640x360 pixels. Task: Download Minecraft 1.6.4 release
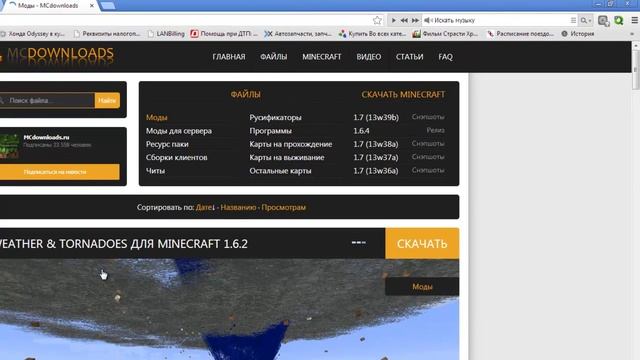361,131
